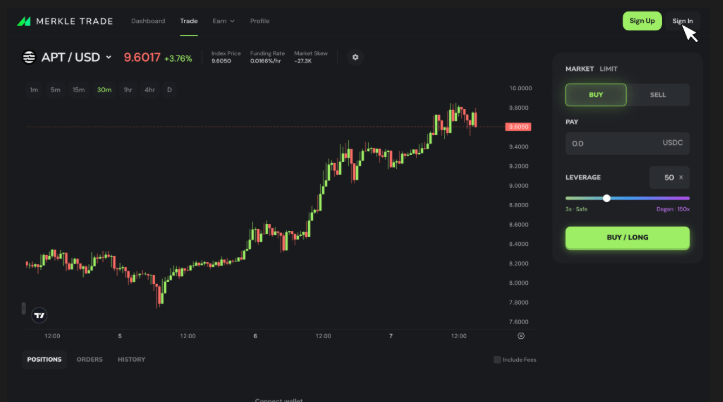Image resolution: width=723 pixels, height=402 pixels.
Task: Click the leverage slider handle
Action: point(607,198)
